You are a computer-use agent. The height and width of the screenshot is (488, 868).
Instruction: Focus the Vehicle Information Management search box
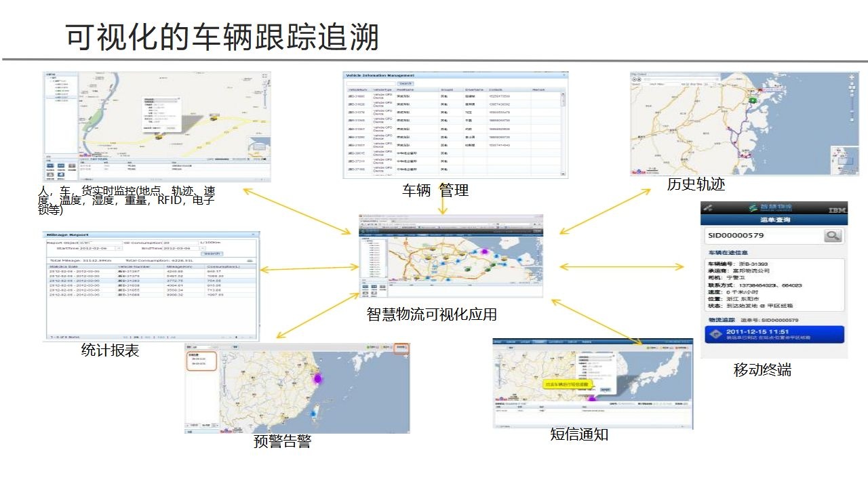click(x=372, y=83)
